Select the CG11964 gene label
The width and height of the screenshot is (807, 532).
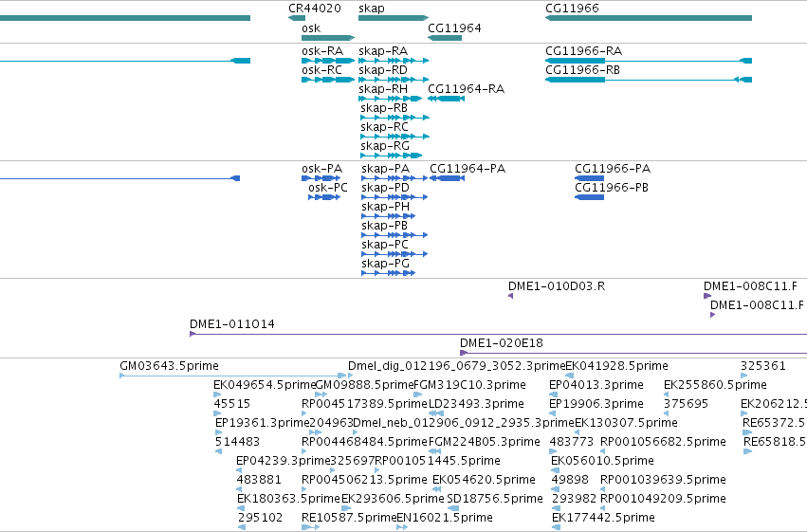pyautogui.click(x=454, y=28)
